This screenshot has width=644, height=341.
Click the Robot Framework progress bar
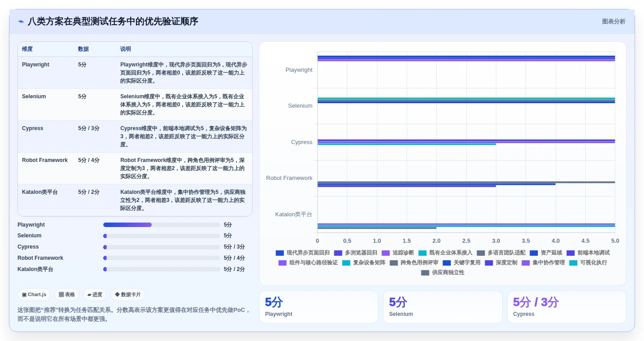[162, 258]
